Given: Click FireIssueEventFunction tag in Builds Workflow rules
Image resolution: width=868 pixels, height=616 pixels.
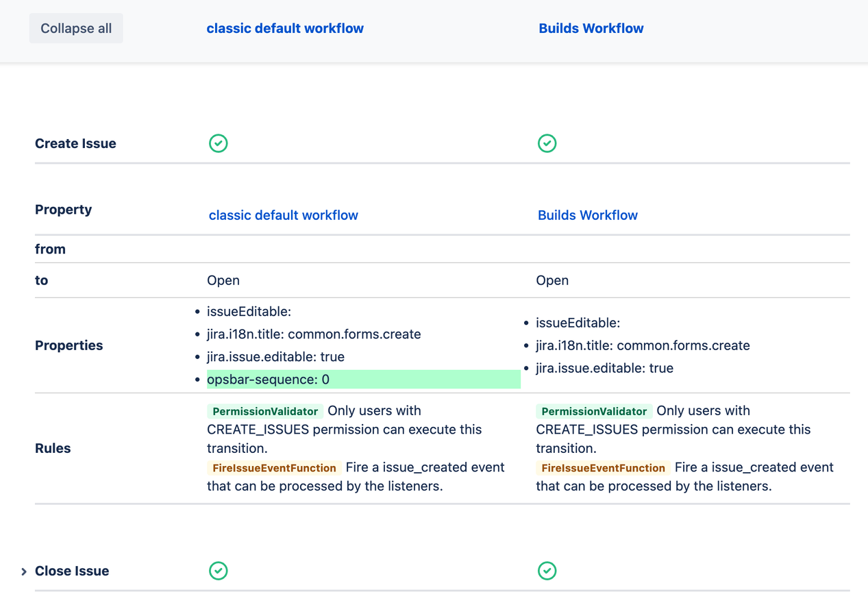Looking at the screenshot, I should (x=603, y=468).
